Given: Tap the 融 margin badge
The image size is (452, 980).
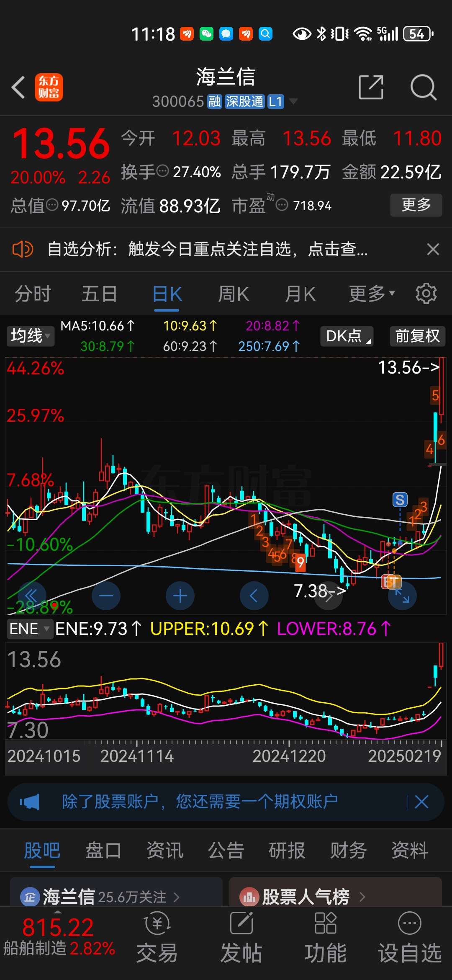Looking at the screenshot, I should [x=215, y=101].
